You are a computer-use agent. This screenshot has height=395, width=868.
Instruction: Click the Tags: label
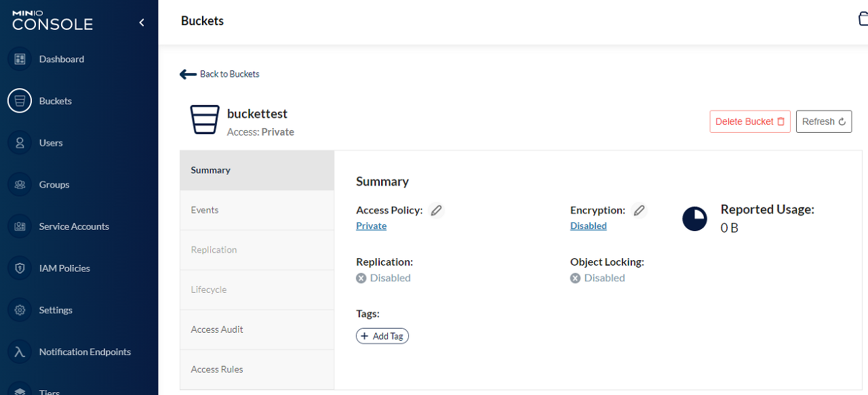point(368,314)
